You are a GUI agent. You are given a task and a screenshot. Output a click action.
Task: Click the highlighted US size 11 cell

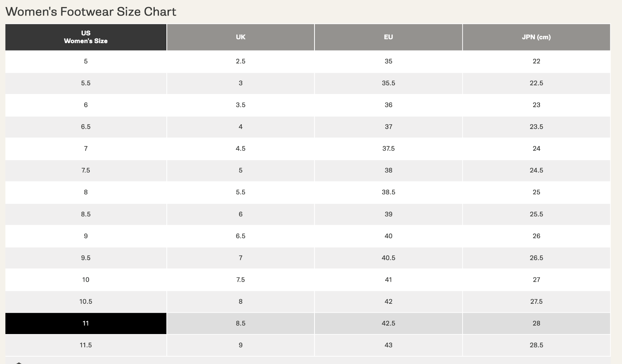[86, 323]
